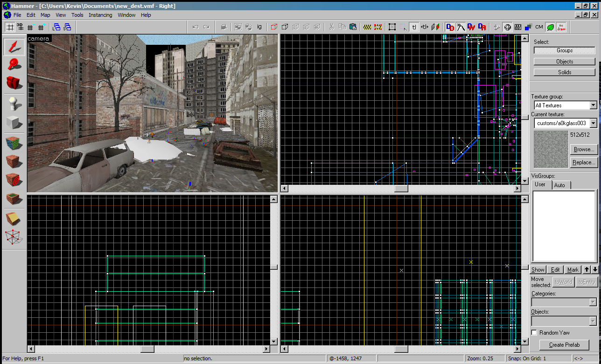The height and width of the screenshot is (364, 601).
Task: Click the scissors Cut icon
Action: pyautogui.click(x=332, y=27)
